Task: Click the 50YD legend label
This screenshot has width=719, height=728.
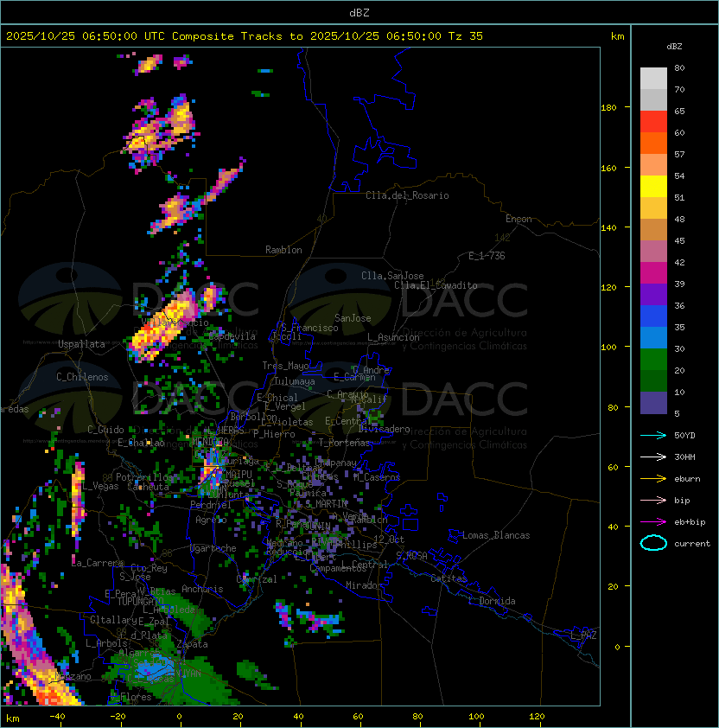Action: (684, 436)
